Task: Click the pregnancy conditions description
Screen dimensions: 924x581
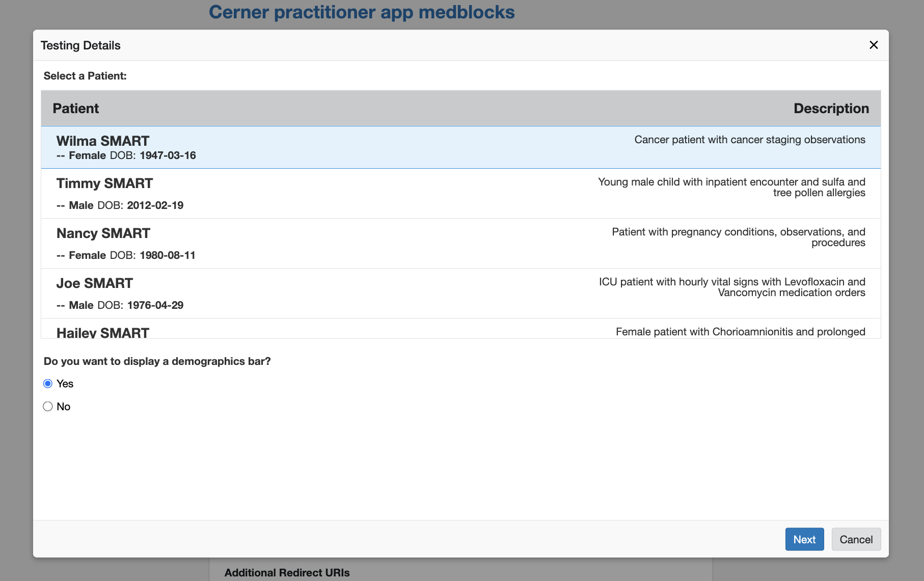Action: tap(738, 237)
